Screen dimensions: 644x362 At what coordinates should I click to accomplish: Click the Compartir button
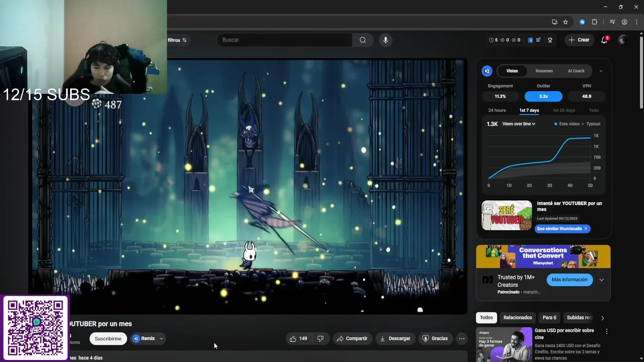[352, 338]
